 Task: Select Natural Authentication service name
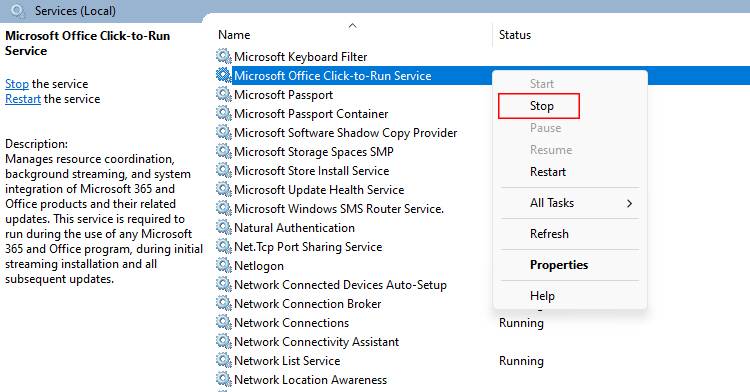(294, 228)
